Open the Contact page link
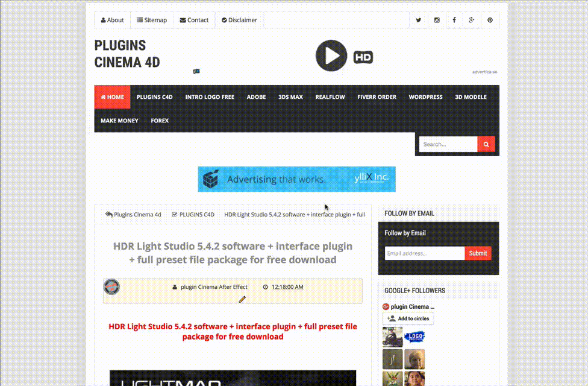Viewport: 588px width, 386px height. click(x=194, y=20)
